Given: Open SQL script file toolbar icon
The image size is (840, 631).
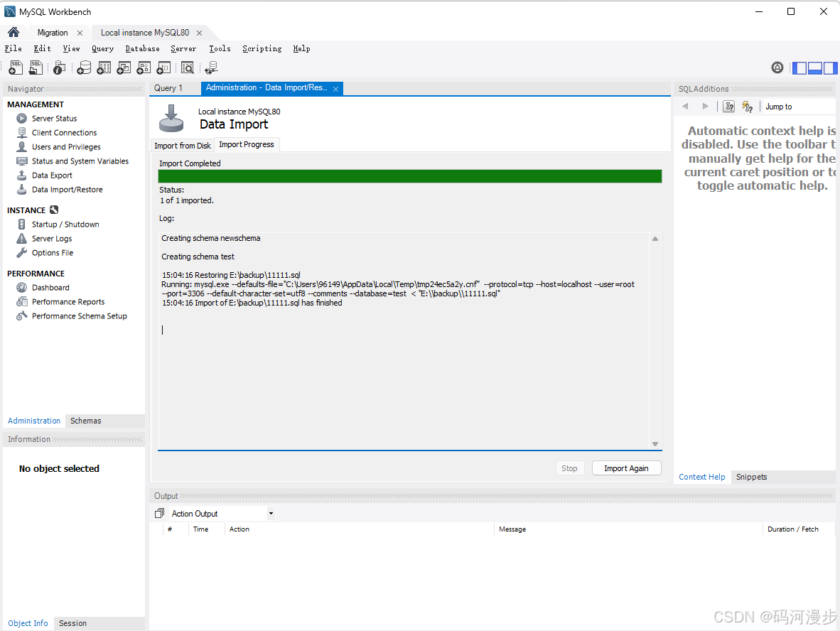Looking at the screenshot, I should pos(36,68).
